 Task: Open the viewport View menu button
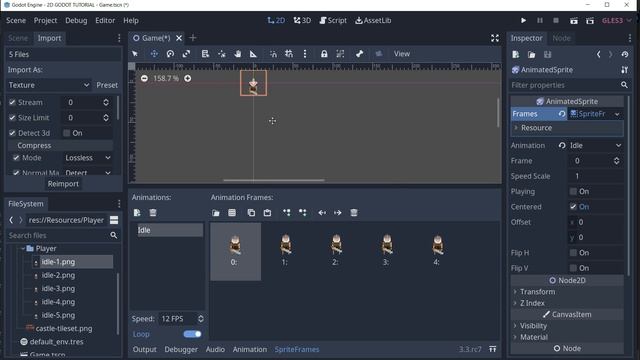click(x=402, y=54)
